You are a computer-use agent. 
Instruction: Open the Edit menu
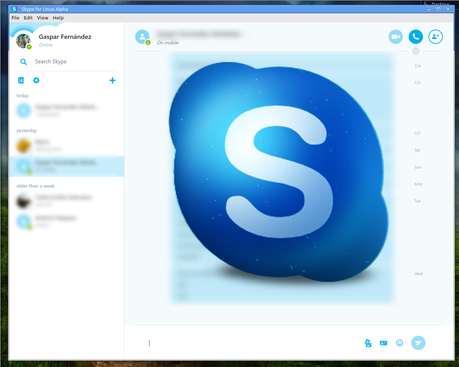pos(28,18)
